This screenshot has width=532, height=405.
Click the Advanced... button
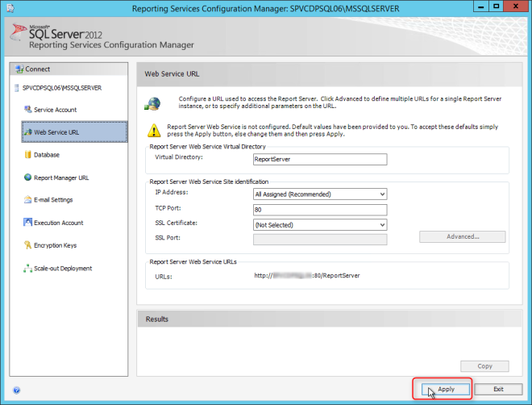pyautogui.click(x=463, y=237)
